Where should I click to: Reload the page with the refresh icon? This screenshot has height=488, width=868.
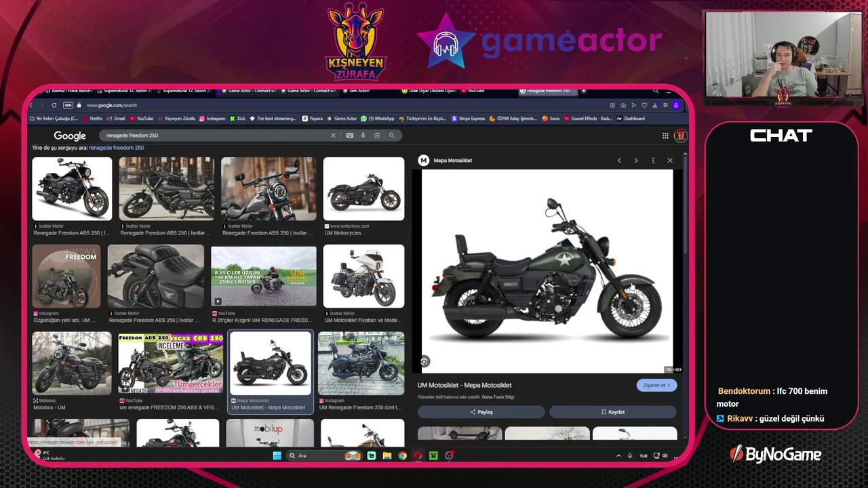coord(54,105)
